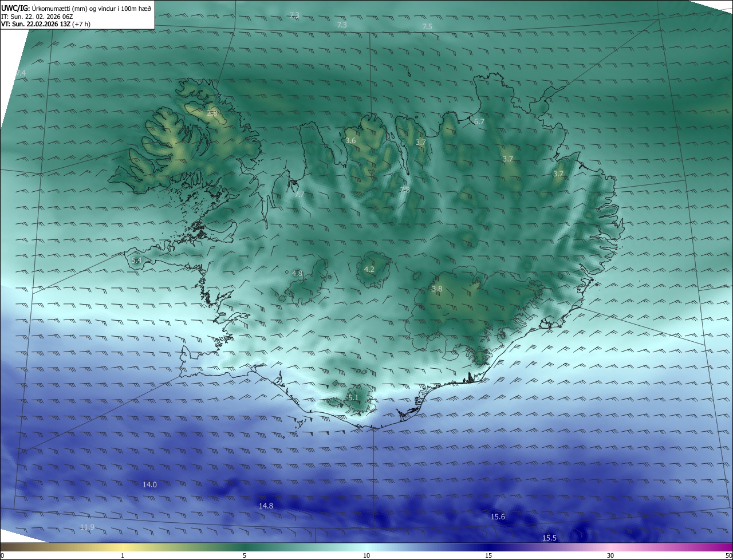733x560 pixels.
Task: Click the 11.9 value label
Action: pyautogui.click(x=87, y=527)
